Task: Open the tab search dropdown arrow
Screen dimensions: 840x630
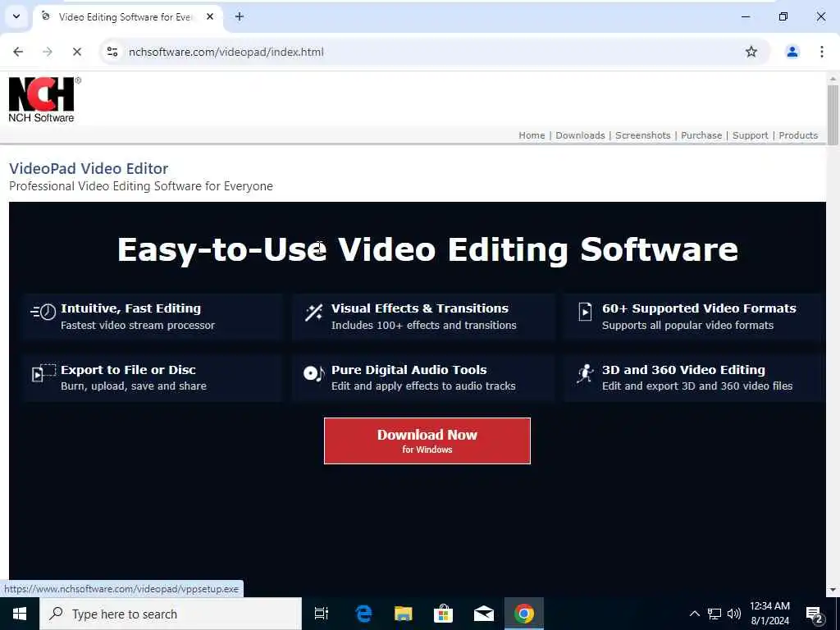Action: pos(16,16)
